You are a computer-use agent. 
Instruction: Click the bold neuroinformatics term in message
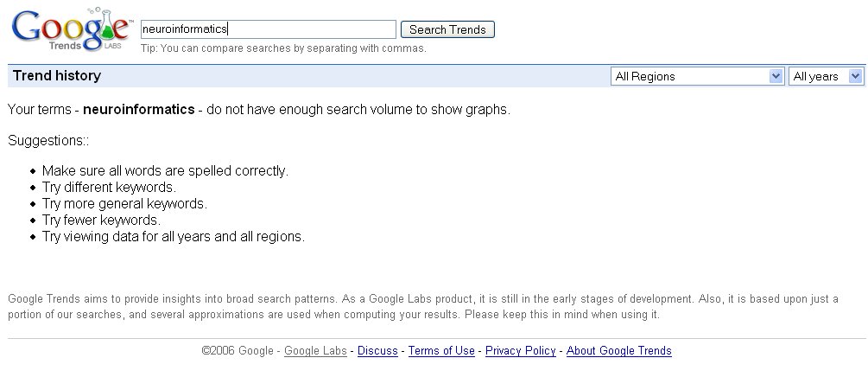point(138,111)
